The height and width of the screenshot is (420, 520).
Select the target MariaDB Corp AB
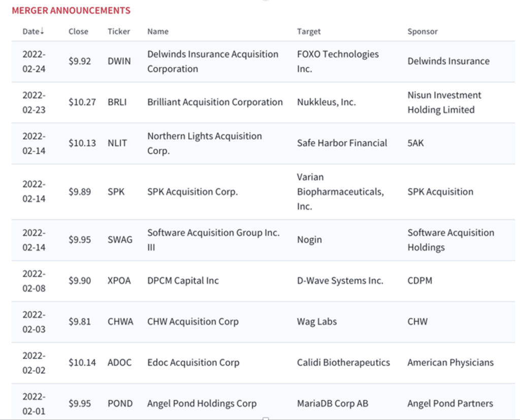[332, 403]
